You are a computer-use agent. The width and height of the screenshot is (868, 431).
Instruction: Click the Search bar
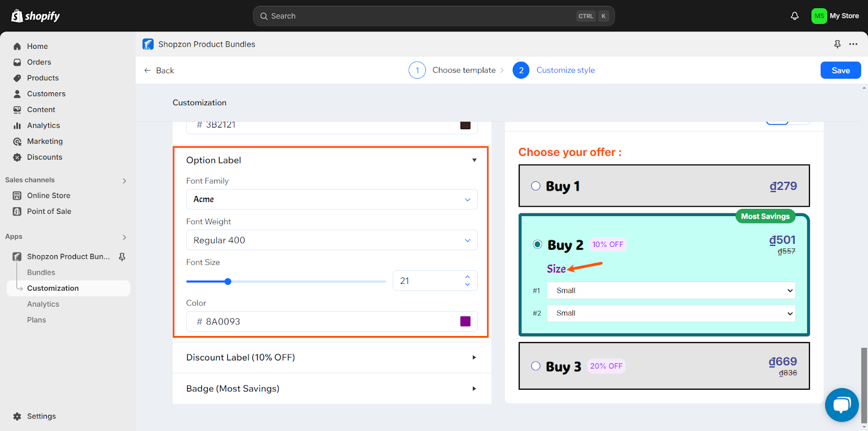point(433,16)
